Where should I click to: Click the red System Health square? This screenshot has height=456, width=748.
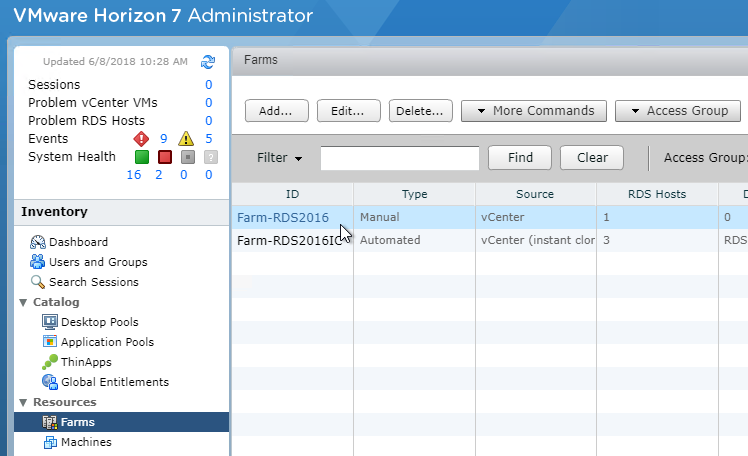(x=165, y=157)
